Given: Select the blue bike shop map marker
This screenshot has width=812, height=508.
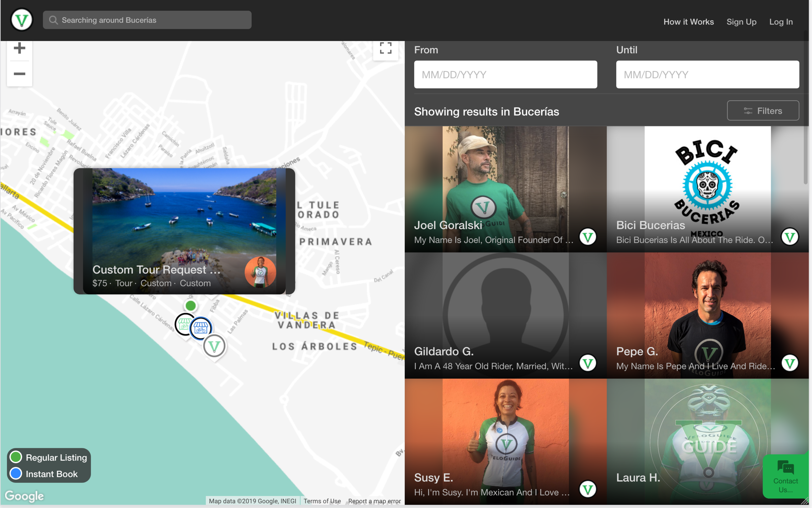Looking at the screenshot, I should (x=201, y=328).
